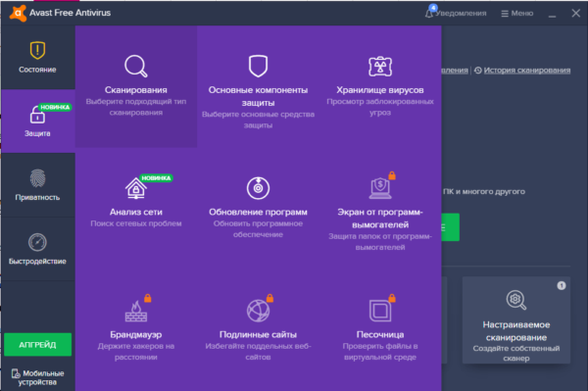
Task: Click the ransomware shield laptop icon
Action: pos(380,188)
